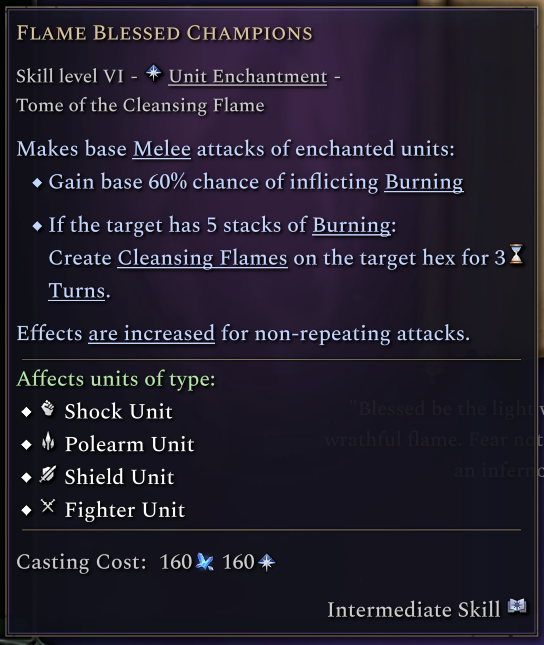Viewport: 544px width, 645px height.
Task: Click the Intermediate Skill book icon
Action: point(517,606)
